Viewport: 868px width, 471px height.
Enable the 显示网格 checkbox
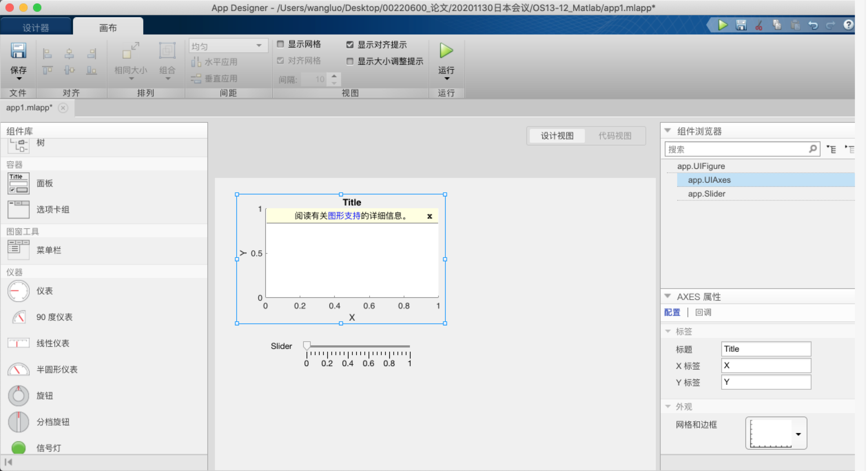pyautogui.click(x=280, y=44)
